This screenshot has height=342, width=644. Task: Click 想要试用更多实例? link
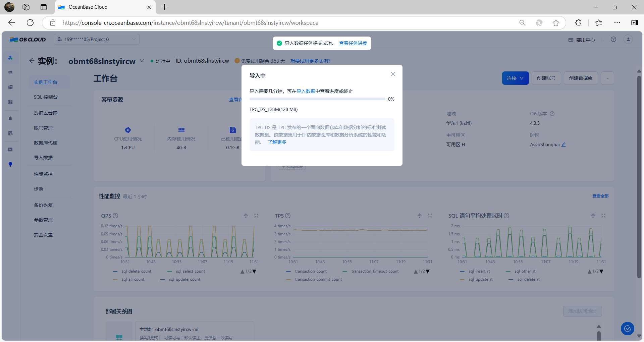tap(310, 61)
